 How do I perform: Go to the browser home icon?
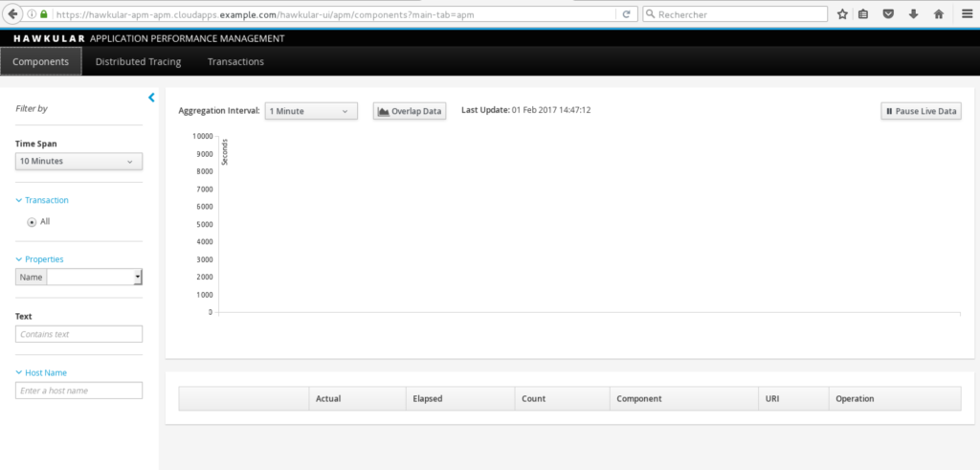point(939,13)
